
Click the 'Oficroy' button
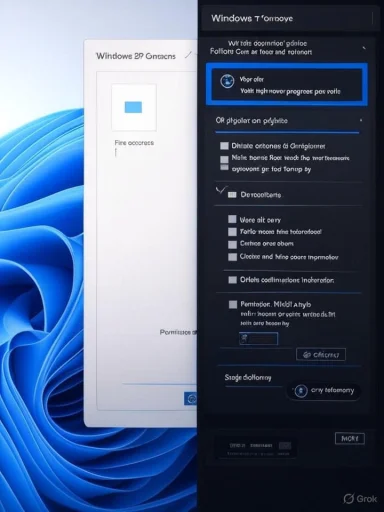click(321, 354)
